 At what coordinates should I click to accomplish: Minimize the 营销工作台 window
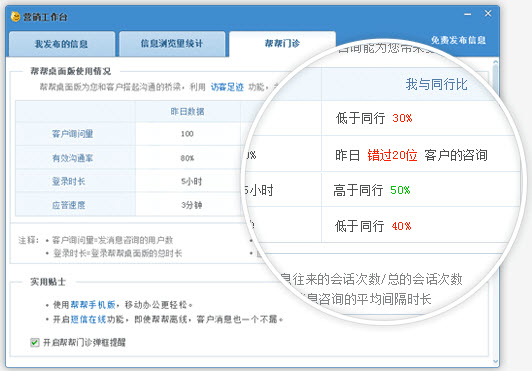click(468, 14)
